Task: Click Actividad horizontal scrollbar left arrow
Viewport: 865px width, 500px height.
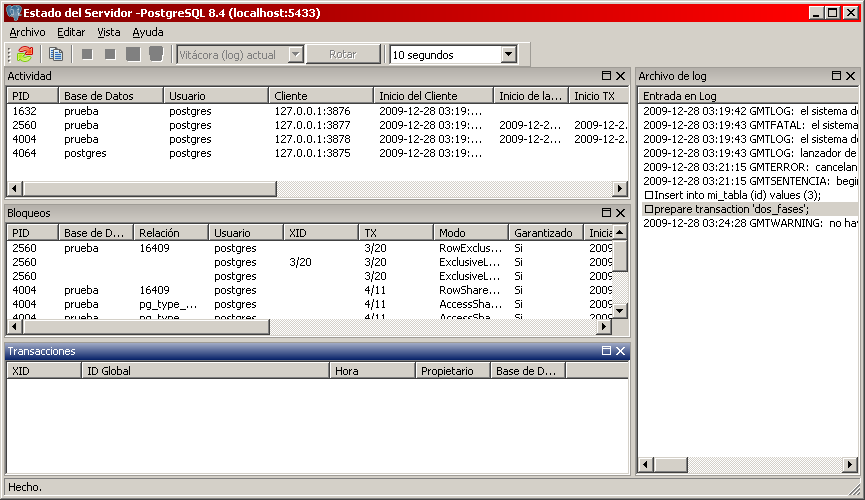Action: pyautogui.click(x=14, y=189)
